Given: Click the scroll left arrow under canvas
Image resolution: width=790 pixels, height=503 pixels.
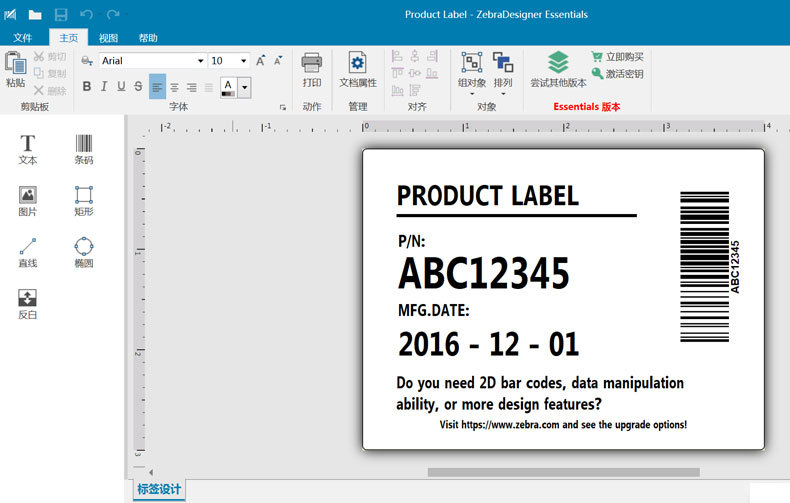Looking at the screenshot, I should click(x=151, y=472).
